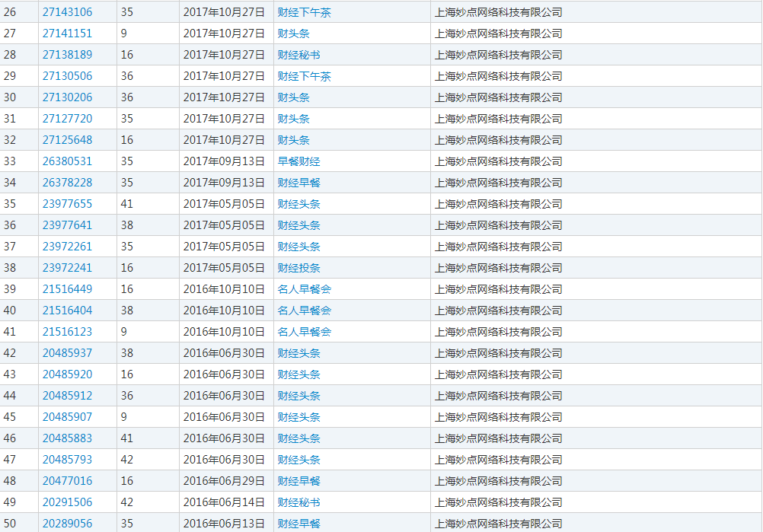The image size is (763, 532).
Task: Click trademark 财经秘书 in row 49
Action: [298, 502]
